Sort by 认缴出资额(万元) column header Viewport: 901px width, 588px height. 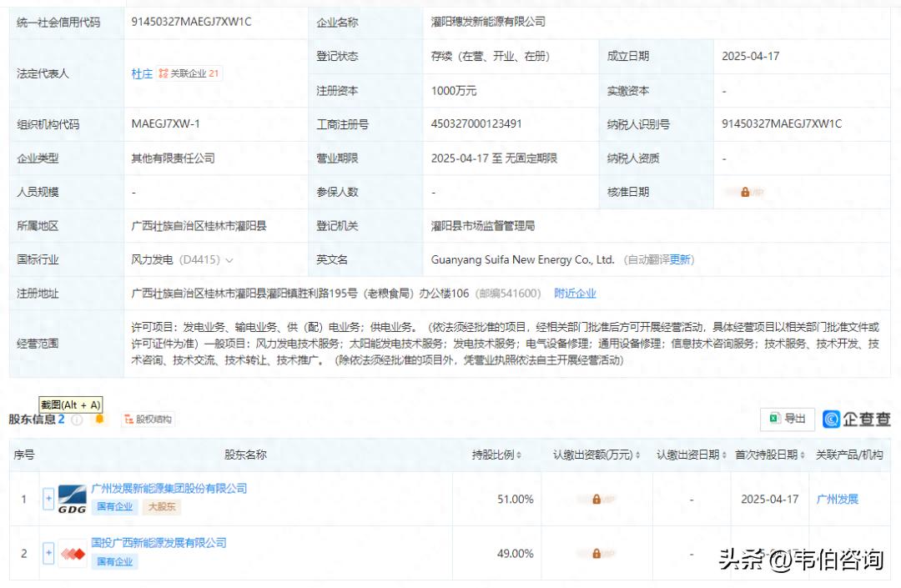tap(596, 455)
